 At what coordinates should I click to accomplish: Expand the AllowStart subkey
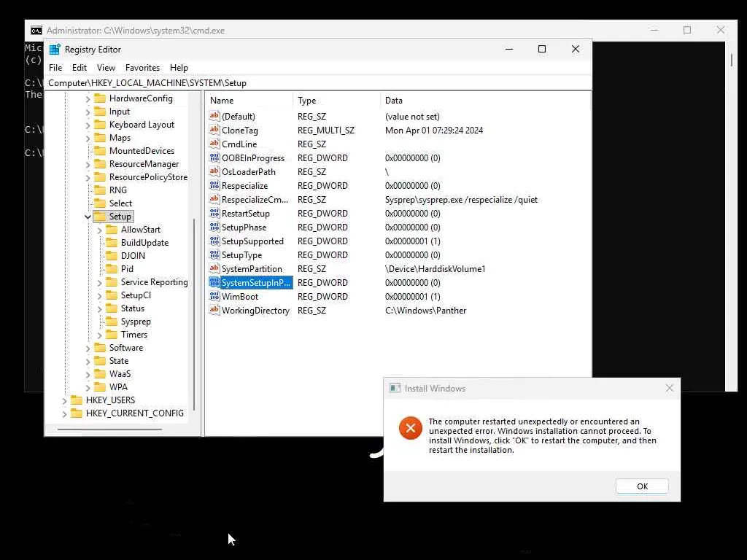(99, 230)
